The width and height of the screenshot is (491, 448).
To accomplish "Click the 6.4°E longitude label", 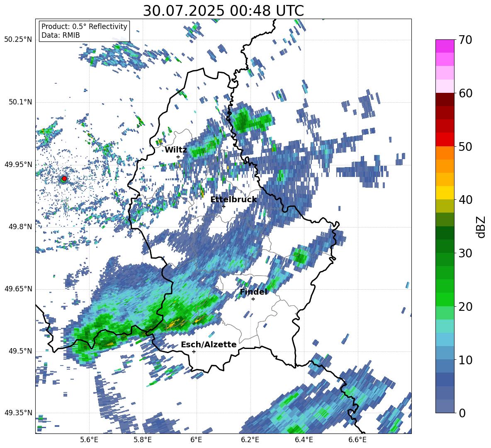I will point(304,440).
